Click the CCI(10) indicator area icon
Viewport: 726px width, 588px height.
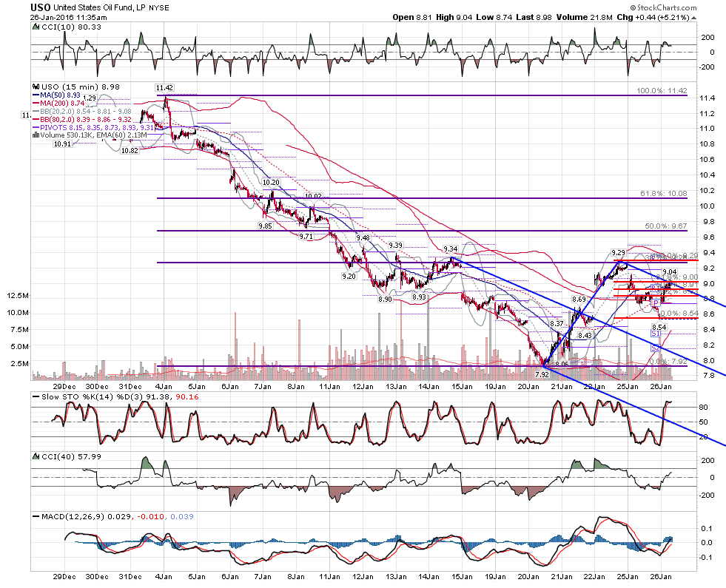[x=36, y=27]
